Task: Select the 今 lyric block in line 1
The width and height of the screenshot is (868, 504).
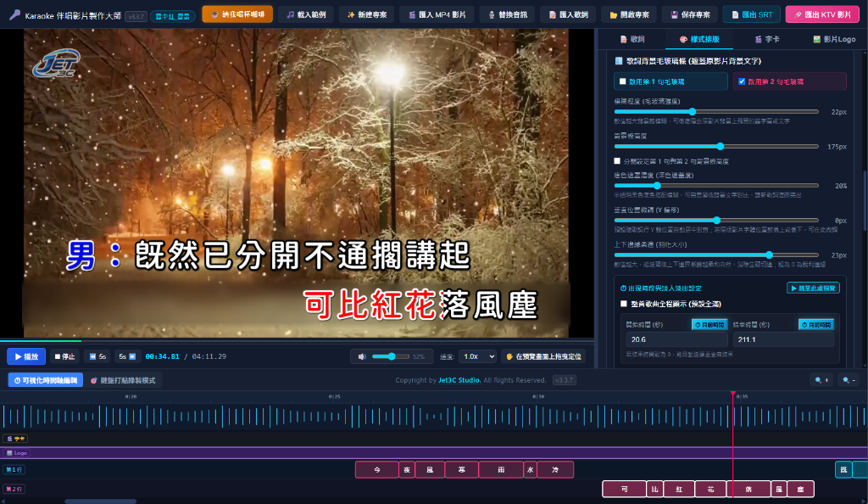Action: point(377,470)
